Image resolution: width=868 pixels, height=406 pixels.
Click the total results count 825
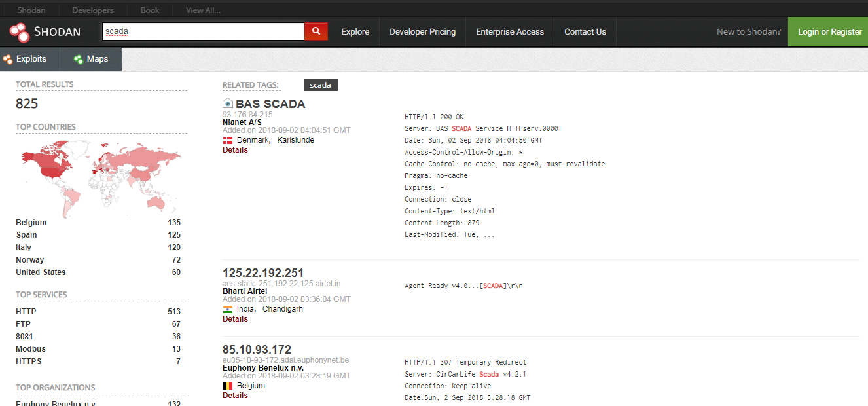pyautogui.click(x=27, y=103)
